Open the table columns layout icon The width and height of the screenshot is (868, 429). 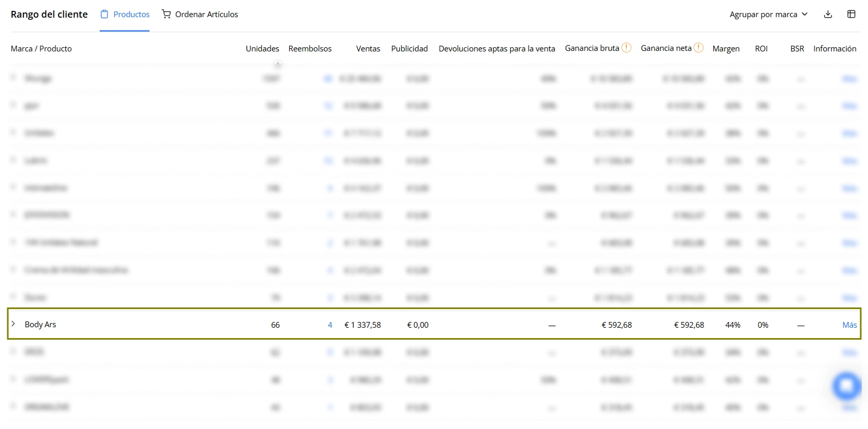point(851,14)
